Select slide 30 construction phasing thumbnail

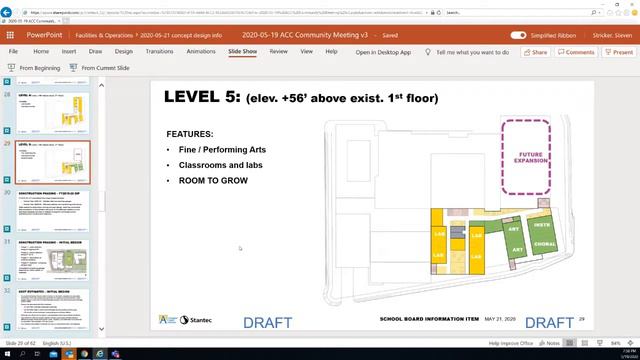53,211
